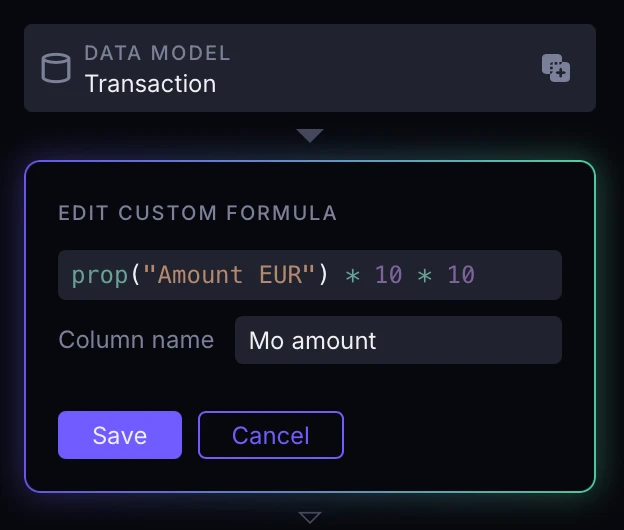Click the add-copy icon on Transaction card
Screen dimensions: 624x530
556,68
